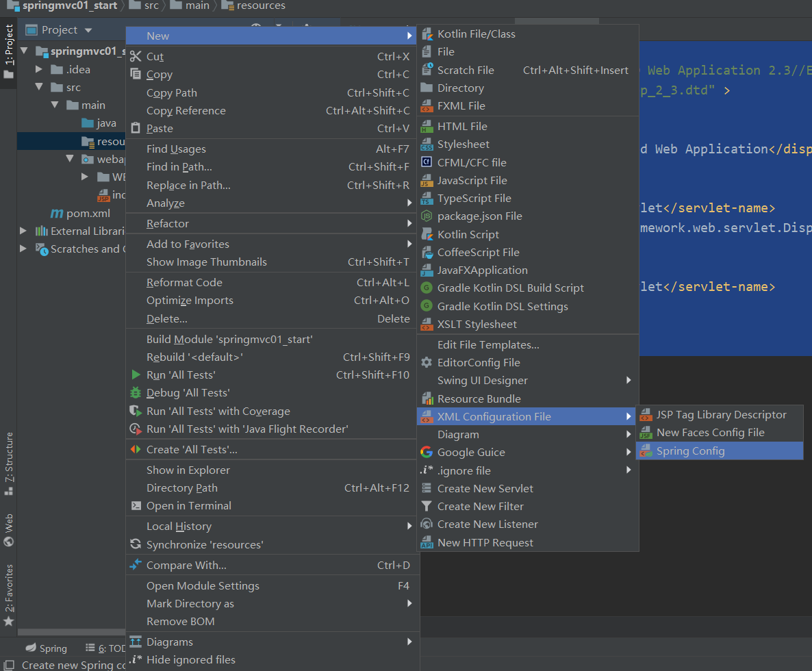Click the package.json File icon

427,216
